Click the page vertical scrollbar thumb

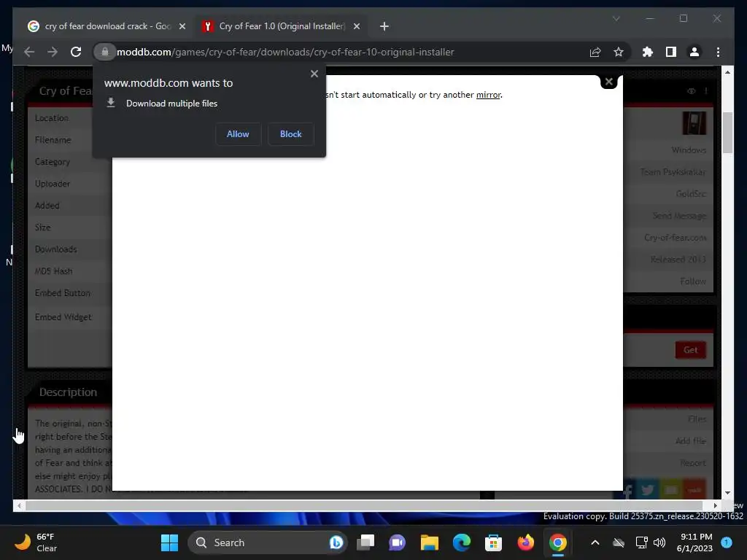click(x=727, y=133)
